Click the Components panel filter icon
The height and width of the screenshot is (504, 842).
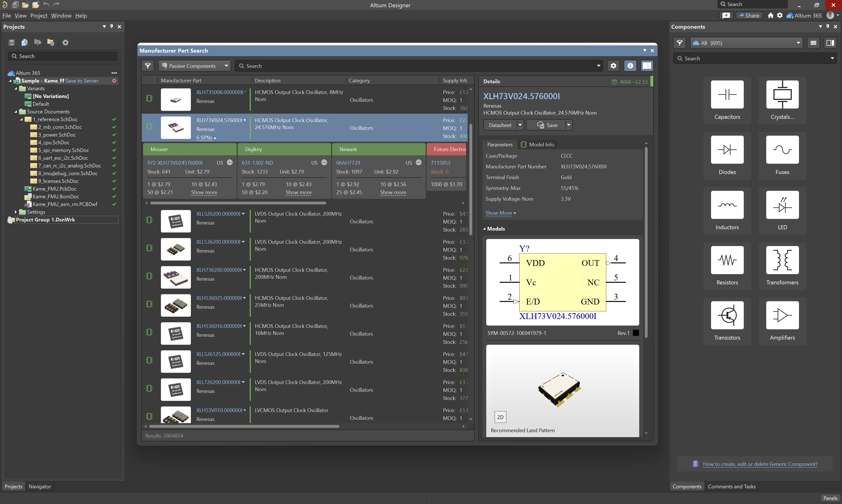[679, 43]
